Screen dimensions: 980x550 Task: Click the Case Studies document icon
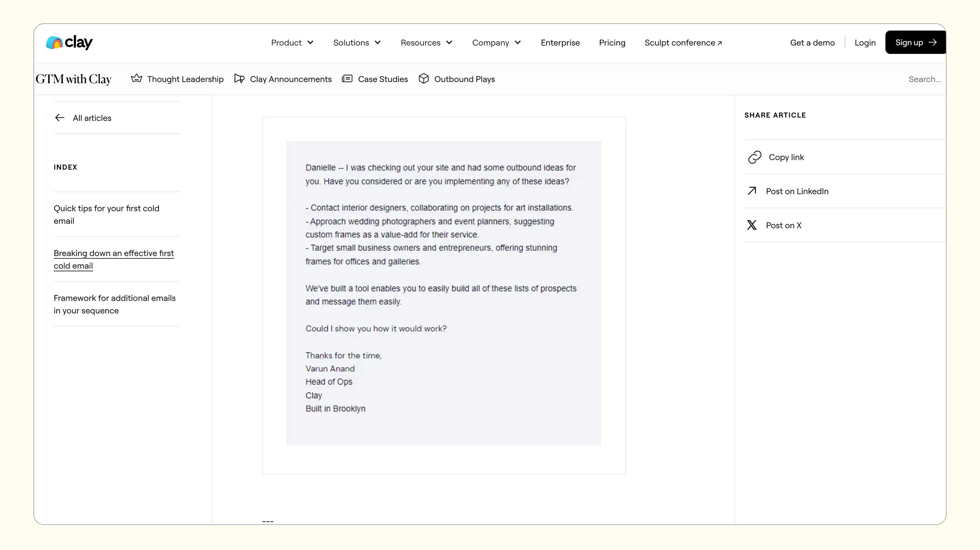point(347,78)
